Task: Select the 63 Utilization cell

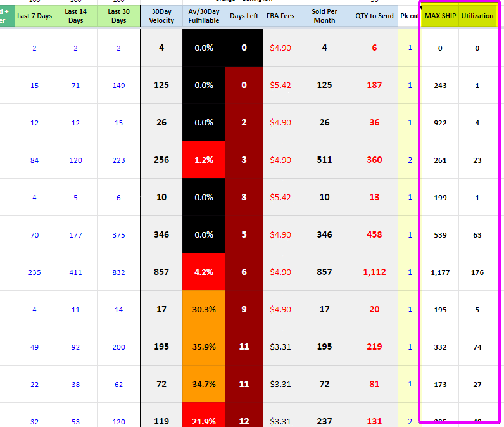Action: tap(477, 235)
